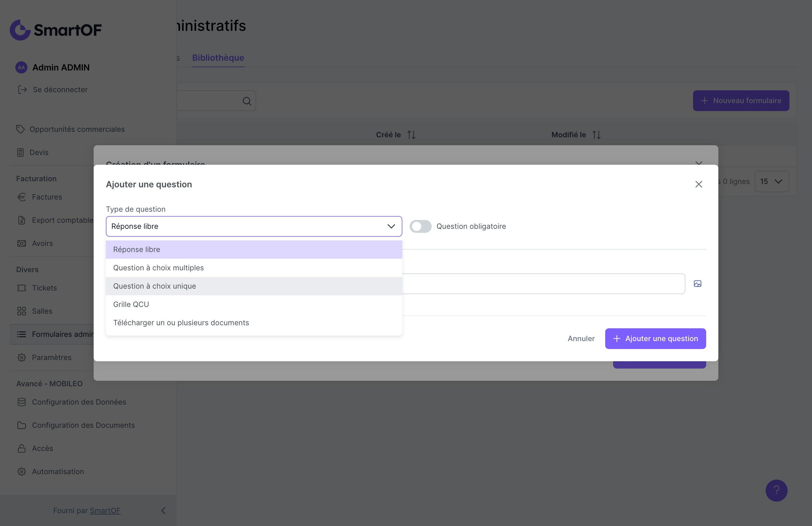
Task: Click the Opportunités commerciales tag icon
Action: click(20, 129)
